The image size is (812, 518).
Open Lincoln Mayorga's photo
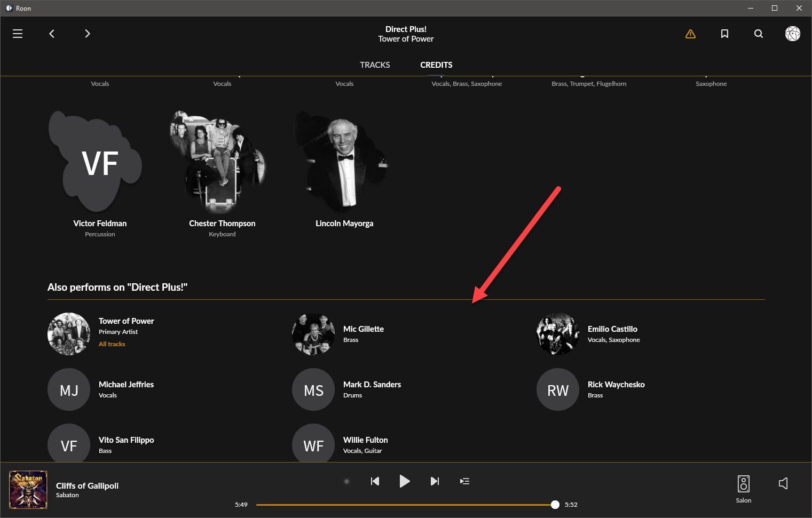point(342,162)
